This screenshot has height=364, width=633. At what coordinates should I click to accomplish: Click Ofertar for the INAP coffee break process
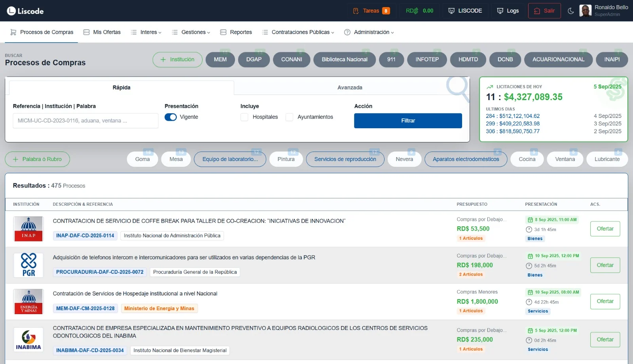605,229
